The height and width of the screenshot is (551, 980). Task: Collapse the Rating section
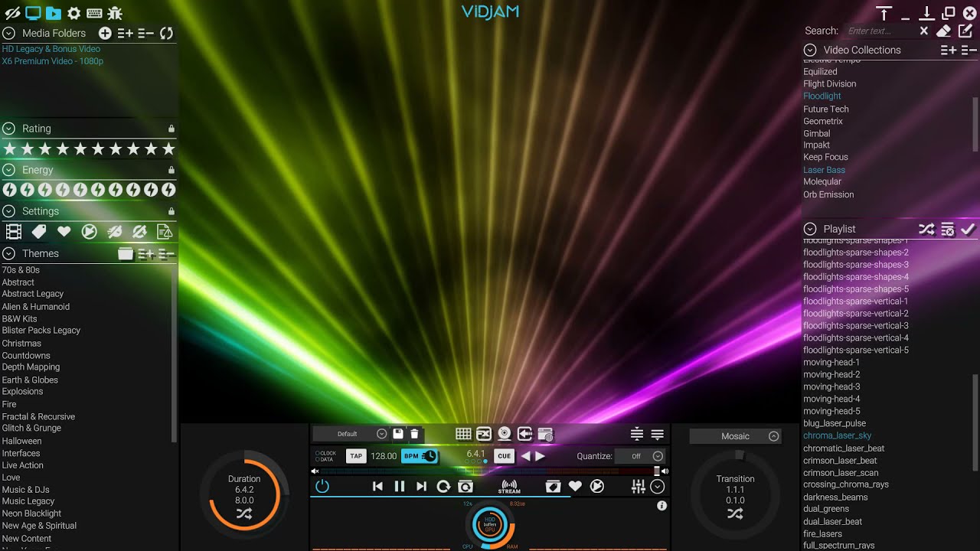[9, 129]
